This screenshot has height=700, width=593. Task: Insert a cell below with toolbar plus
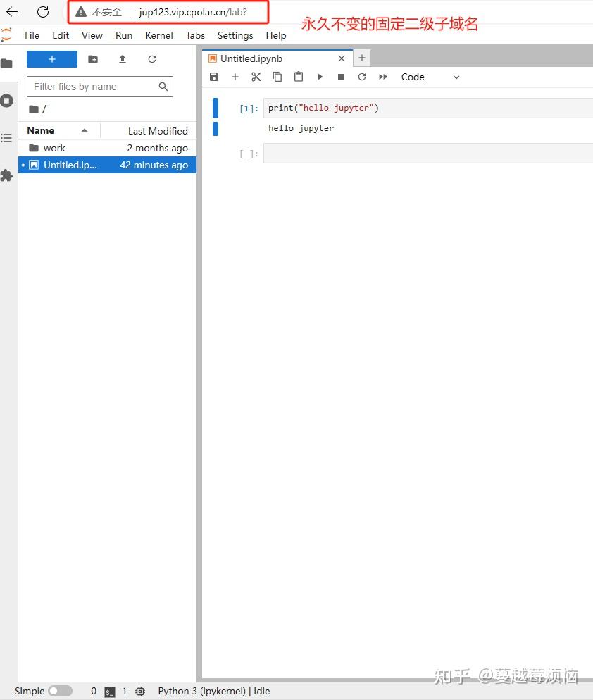click(235, 77)
